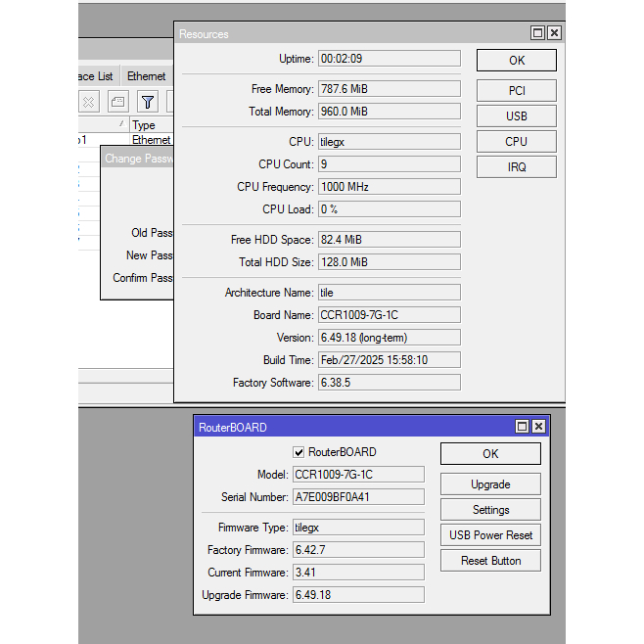This screenshot has width=644, height=644.
Task: Click the USB Power Reset button
Action: pyautogui.click(x=489, y=535)
